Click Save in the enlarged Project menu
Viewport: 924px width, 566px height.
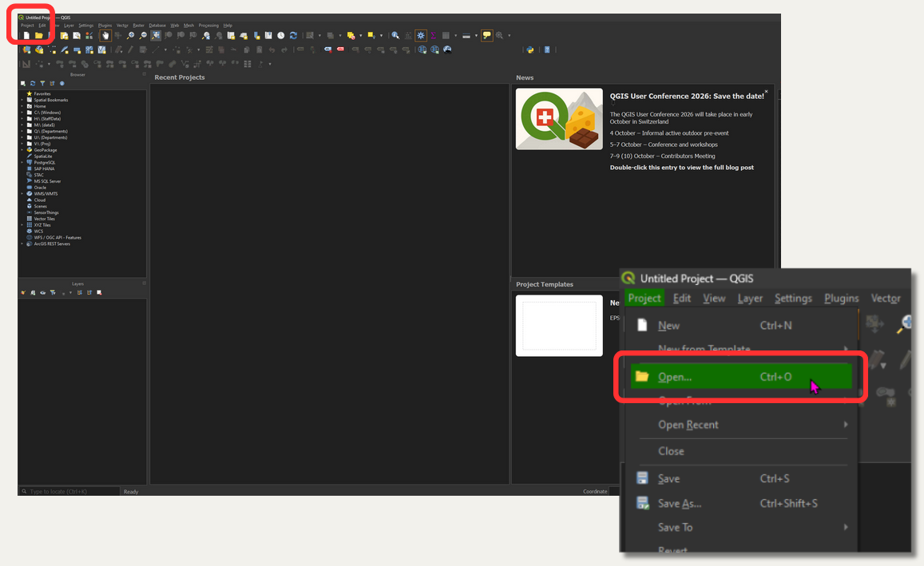pyautogui.click(x=743, y=479)
